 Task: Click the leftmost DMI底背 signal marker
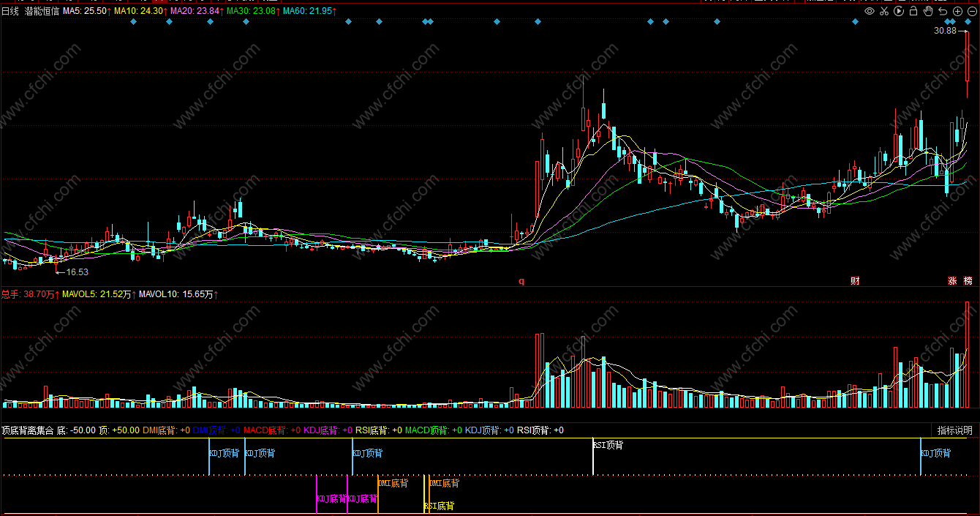click(393, 484)
